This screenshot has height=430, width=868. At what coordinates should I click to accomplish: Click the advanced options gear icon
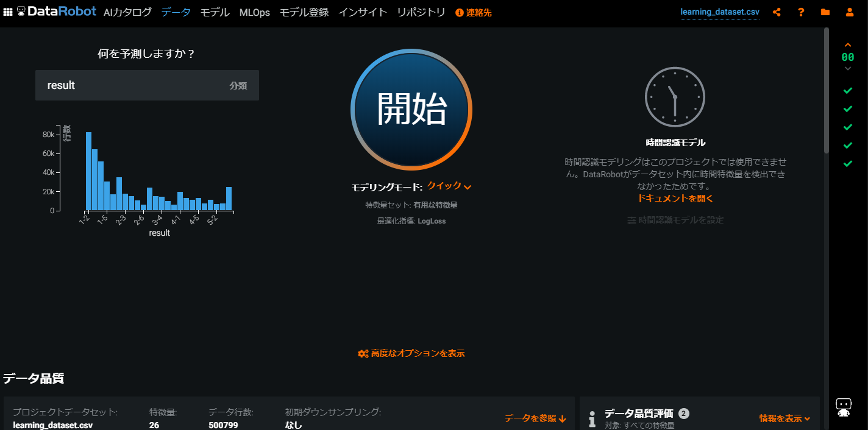[363, 353]
